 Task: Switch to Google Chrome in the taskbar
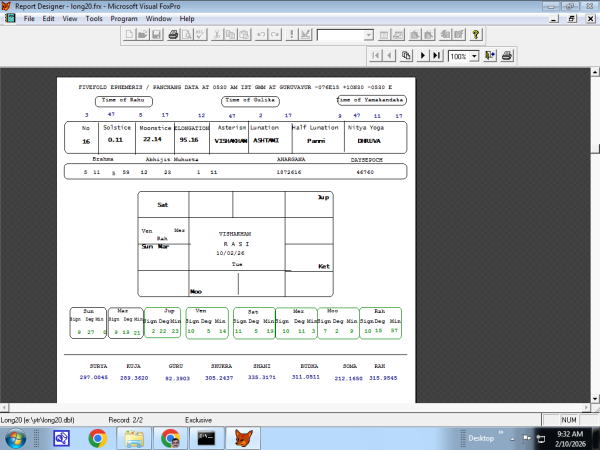click(97, 437)
